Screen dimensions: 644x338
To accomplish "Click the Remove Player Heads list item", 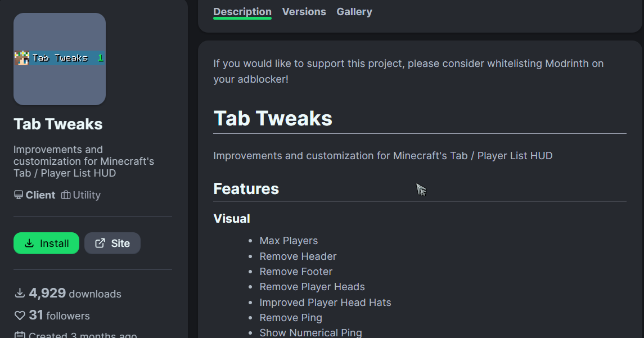I will 312,287.
